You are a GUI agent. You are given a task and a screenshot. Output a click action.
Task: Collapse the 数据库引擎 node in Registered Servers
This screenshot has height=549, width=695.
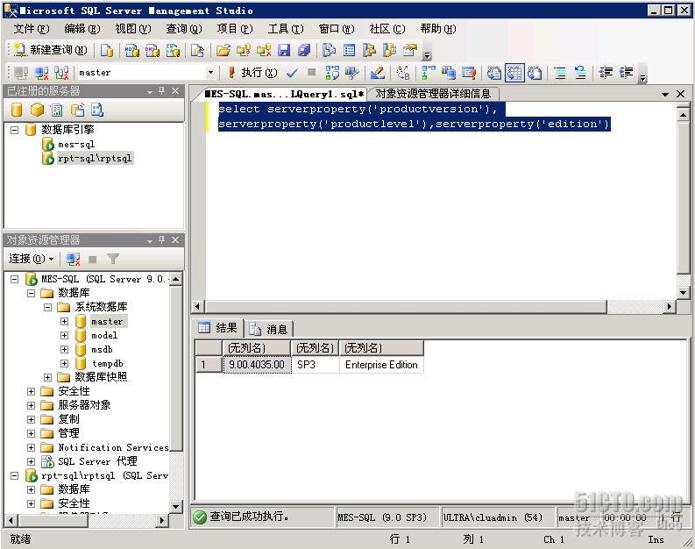(15, 130)
